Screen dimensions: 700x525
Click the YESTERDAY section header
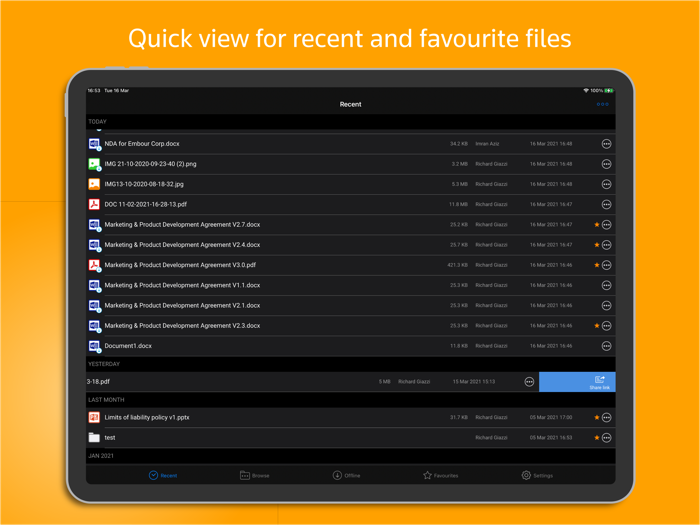[350, 364]
